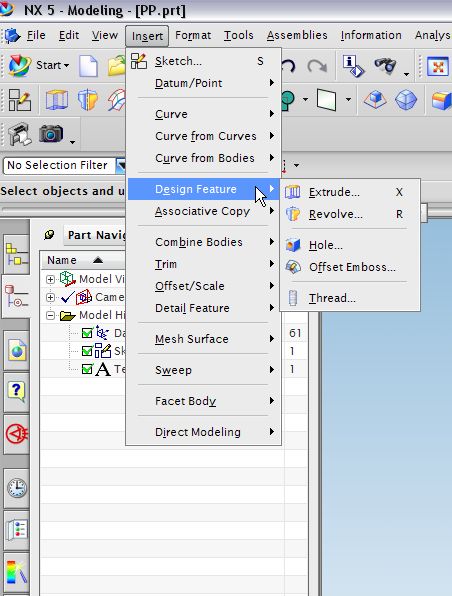Click the pin icon beside Part Navigator
Image resolution: width=452 pixels, height=596 pixels.
[x=49, y=235]
